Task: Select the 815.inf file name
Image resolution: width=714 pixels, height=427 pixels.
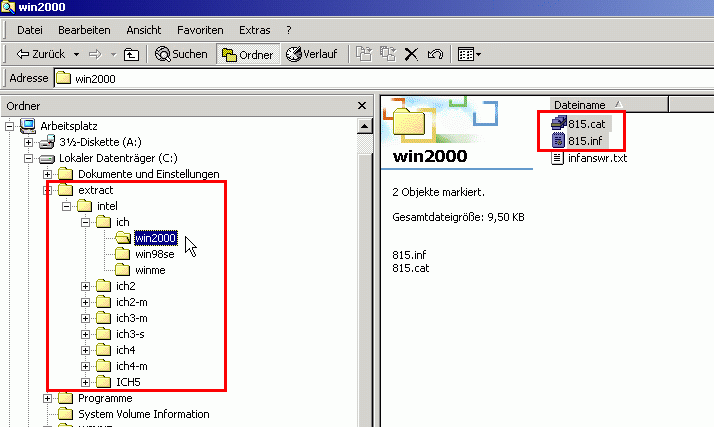Action: click(x=585, y=141)
